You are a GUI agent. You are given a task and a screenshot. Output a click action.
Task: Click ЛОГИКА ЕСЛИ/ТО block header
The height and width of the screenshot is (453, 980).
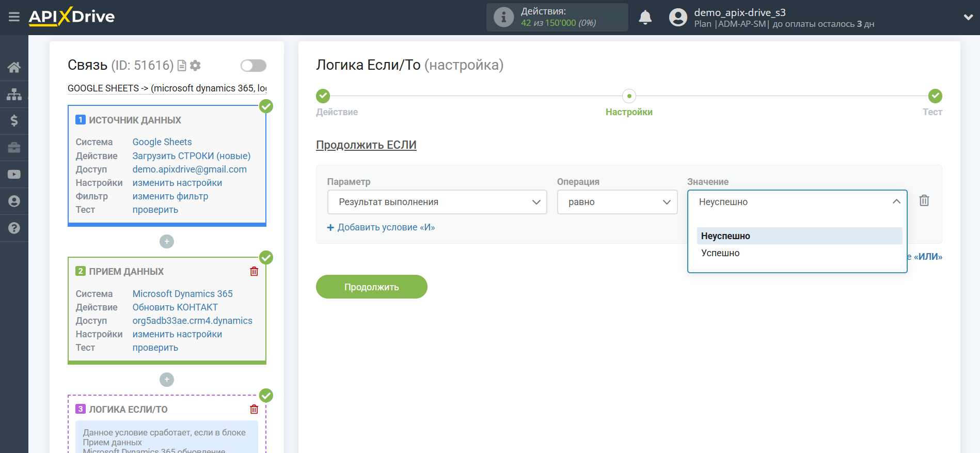[x=128, y=410]
